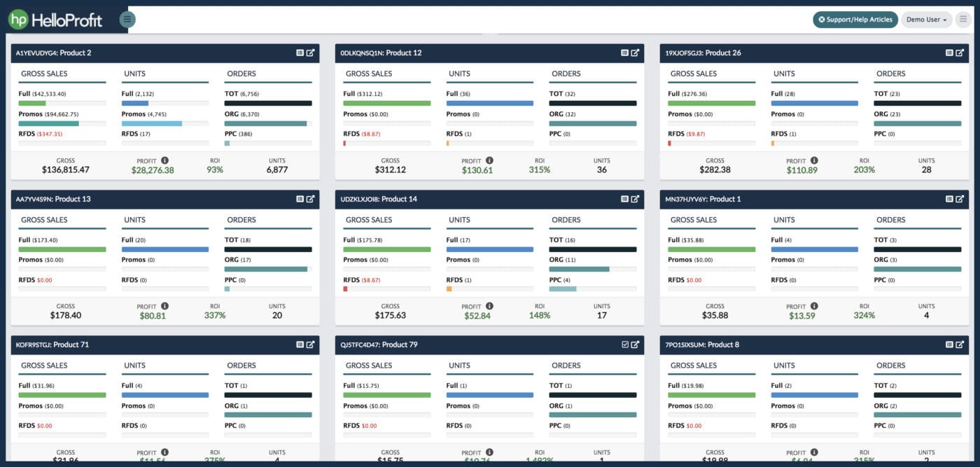Expand the Demo User dropdown
980x467 pixels.
(926, 20)
